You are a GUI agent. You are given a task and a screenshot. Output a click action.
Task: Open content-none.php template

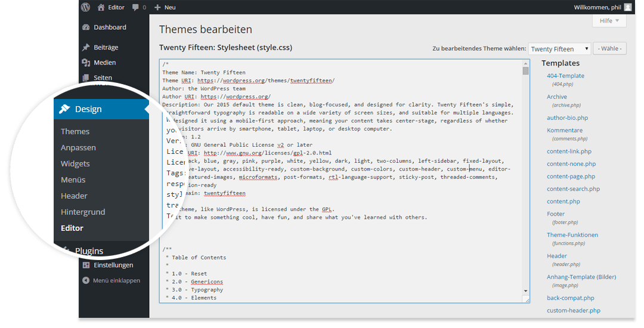click(x=571, y=164)
